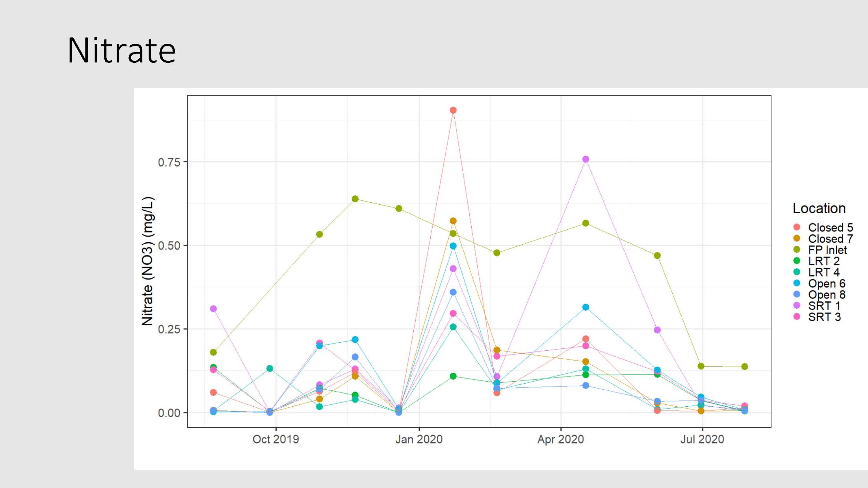Click the Apr 2020 x-axis label

[x=560, y=439]
